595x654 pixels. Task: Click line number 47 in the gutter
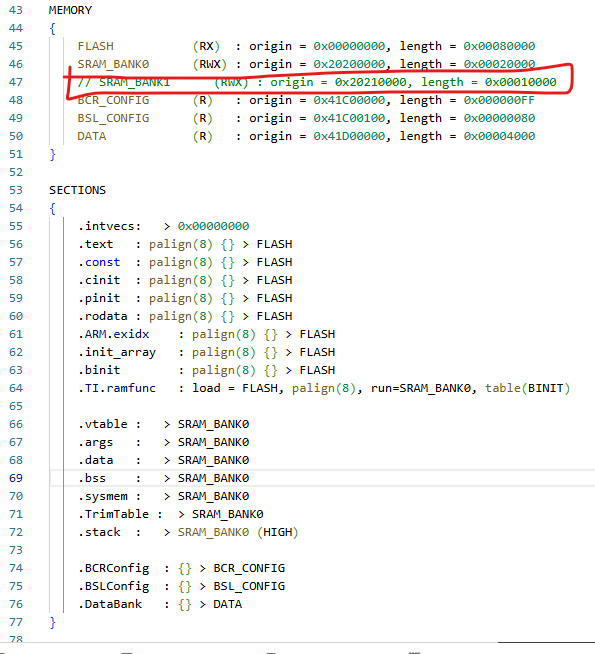16,82
